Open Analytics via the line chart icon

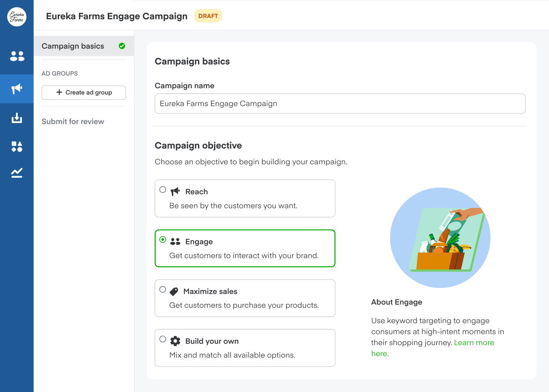pos(16,172)
